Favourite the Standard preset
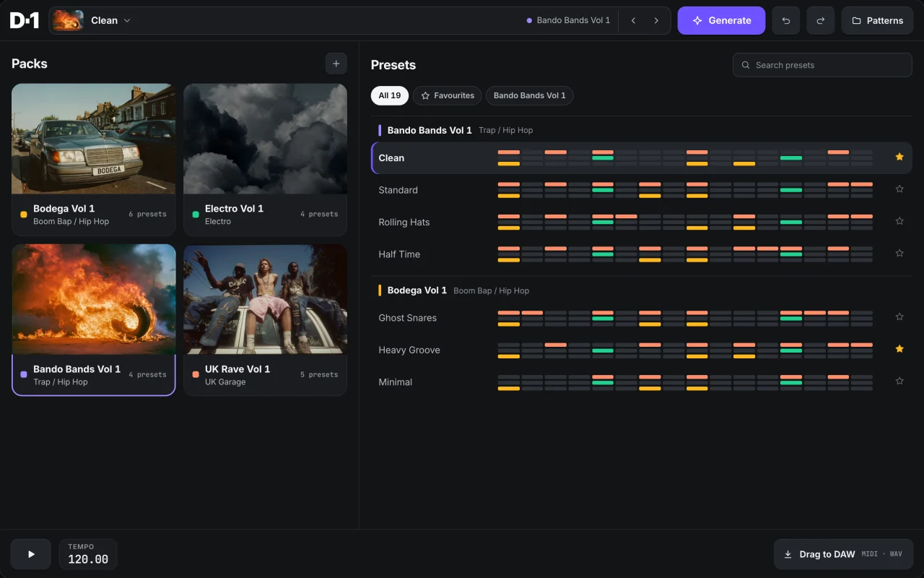This screenshot has width=924, height=578. tap(899, 189)
